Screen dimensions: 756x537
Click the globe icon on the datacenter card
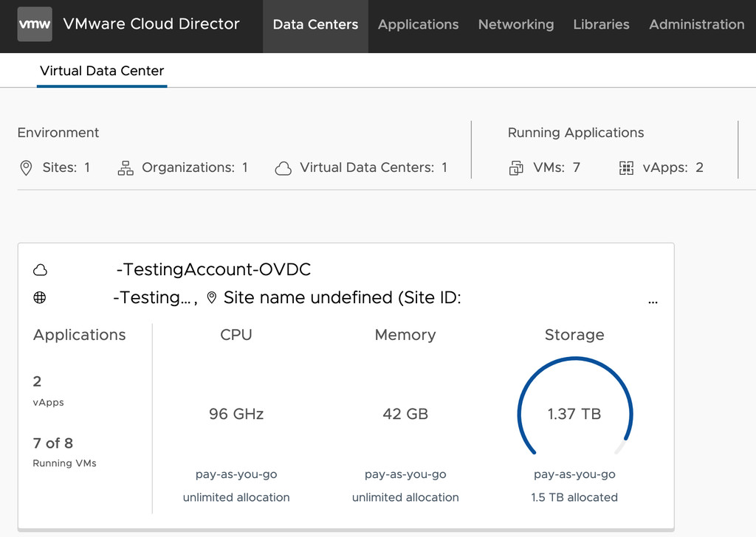40,298
